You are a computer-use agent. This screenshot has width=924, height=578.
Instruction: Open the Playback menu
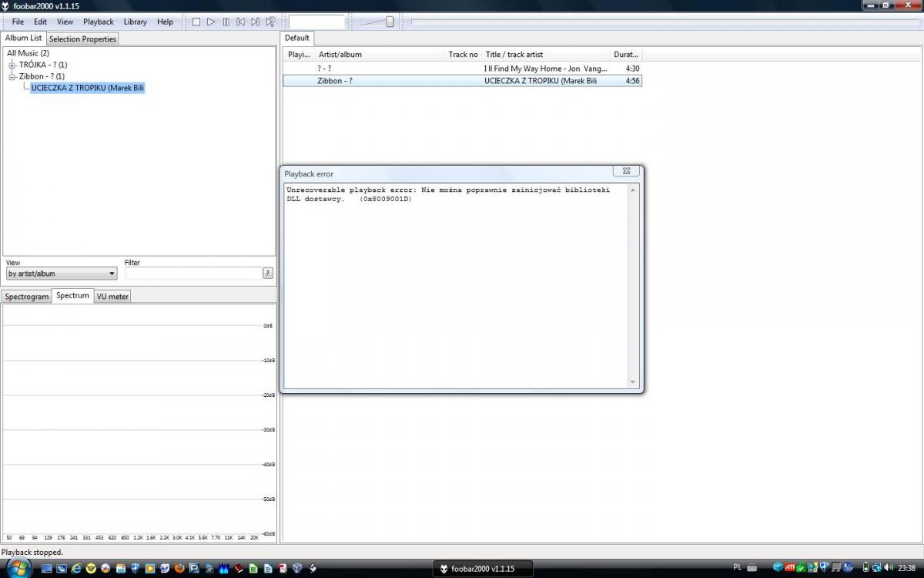tap(99, 22)
